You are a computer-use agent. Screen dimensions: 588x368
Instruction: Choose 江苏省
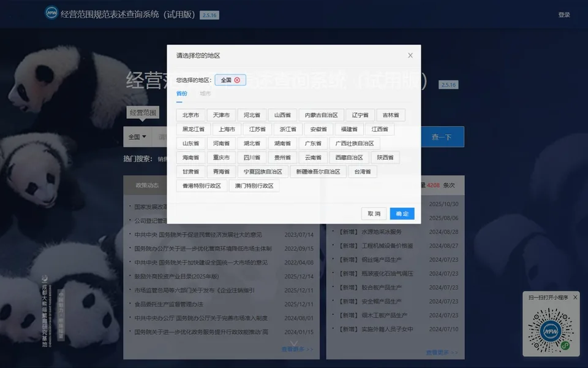(x=257, y=129)
